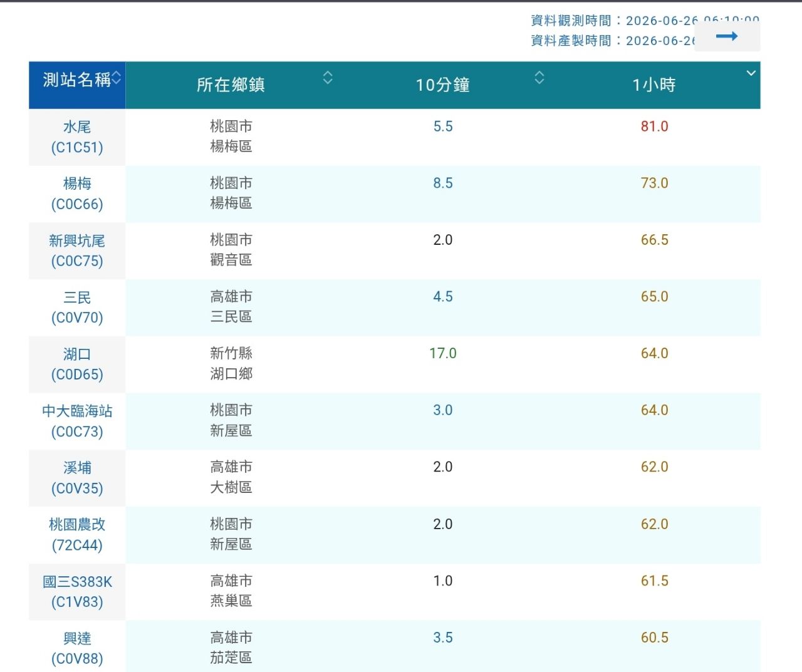Click the 高雄市 大樹區 township cell
Screen dimensions: 802x672
[x=231, y=477]
